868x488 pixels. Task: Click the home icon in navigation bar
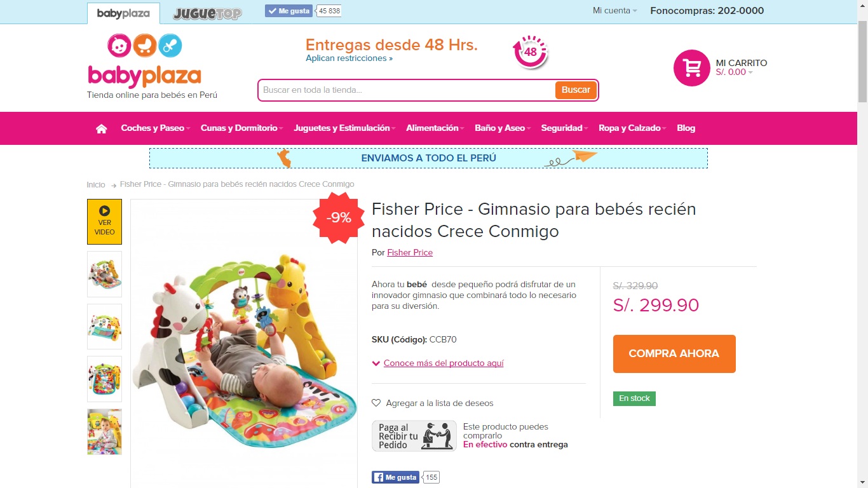pos(101,128)
